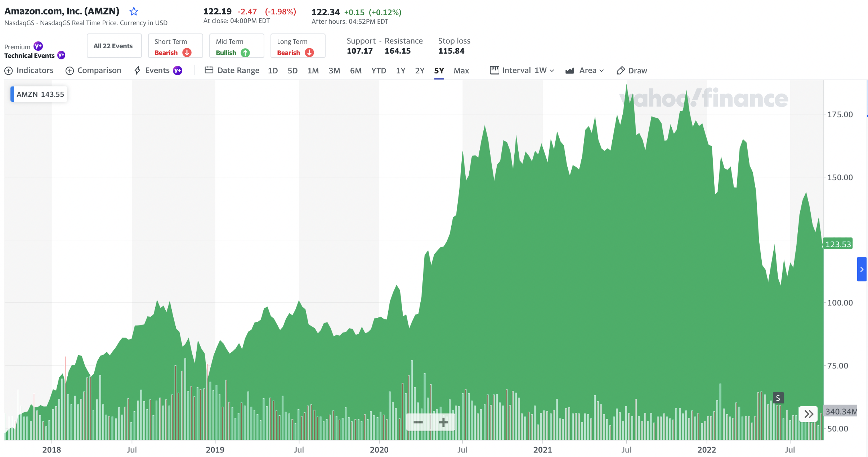The image size is (868, 457).
Task: Select the 2Y range
Action: [x=420, y=71]
